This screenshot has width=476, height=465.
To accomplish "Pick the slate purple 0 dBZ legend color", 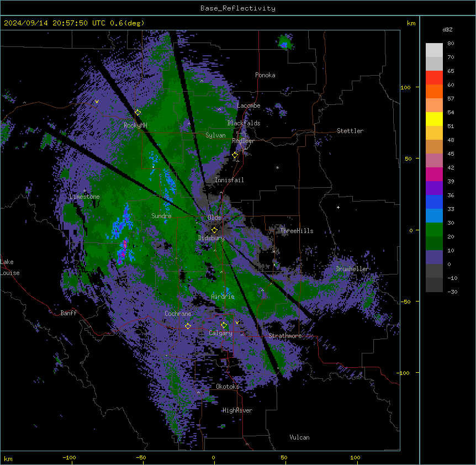I will pyautogui.click(x=434, y=257).
